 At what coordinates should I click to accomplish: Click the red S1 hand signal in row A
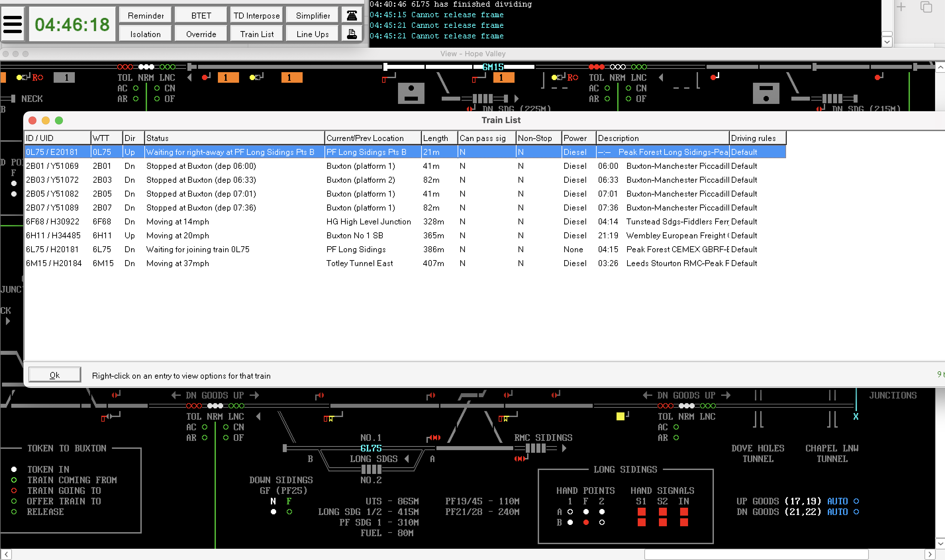641,512
